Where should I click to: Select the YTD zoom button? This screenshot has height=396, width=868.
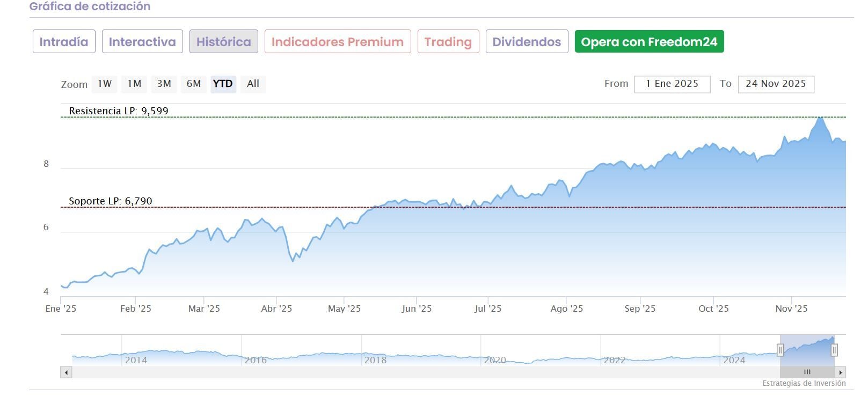(x=223, y=84)
